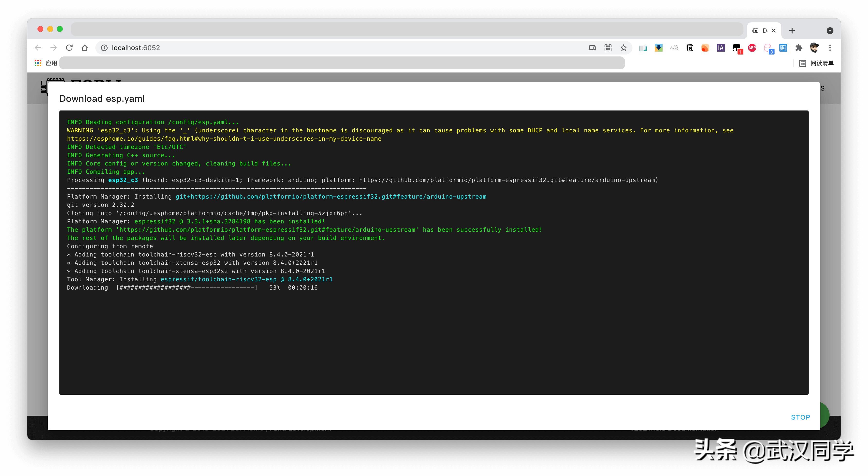Open a new browser tab
Screen dimensions: 868x476
tap(792, 31)
